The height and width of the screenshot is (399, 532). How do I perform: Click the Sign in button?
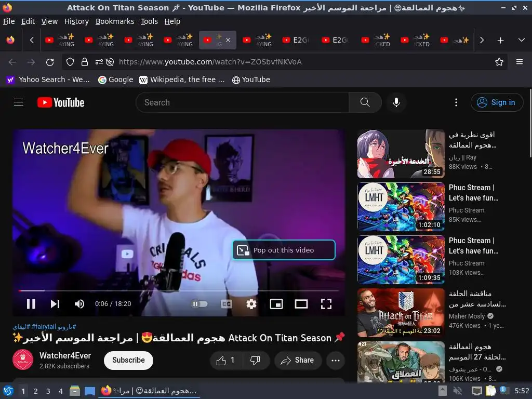coord(497,102)
